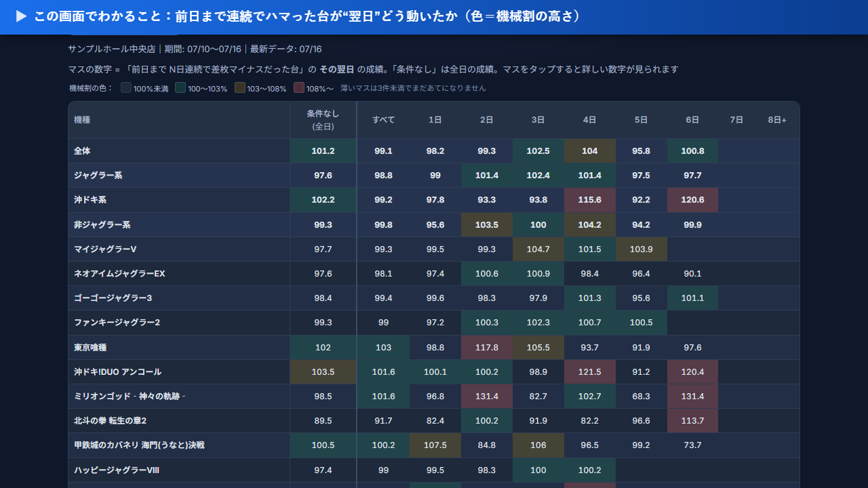Tap the 113.7 cell in 北斗の拳 転生の章2 row

(692, 421)
